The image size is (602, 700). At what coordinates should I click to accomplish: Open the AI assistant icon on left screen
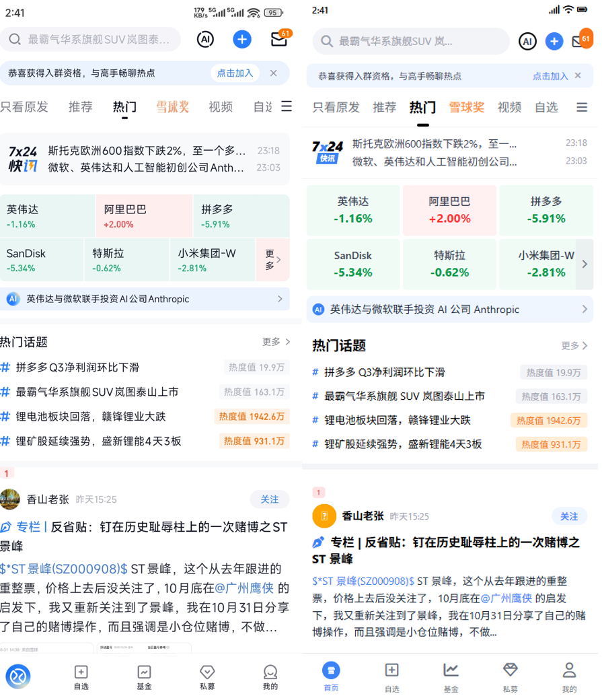(205, 39)
